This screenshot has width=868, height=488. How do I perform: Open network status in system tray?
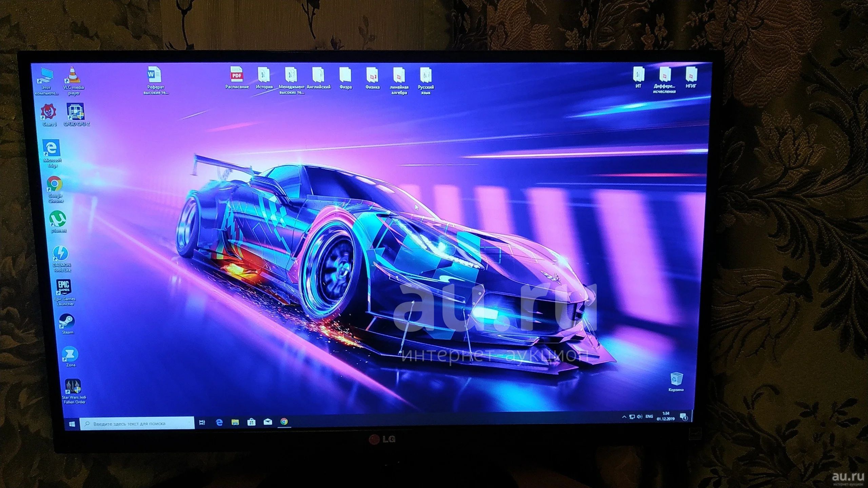point(632,417)
